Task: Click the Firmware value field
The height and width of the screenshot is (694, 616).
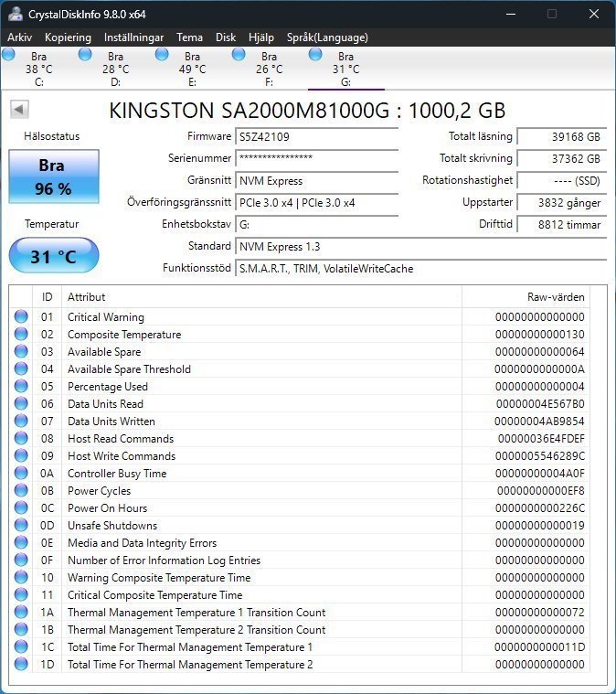Action: pyautogui.click(x=316, y=136)
